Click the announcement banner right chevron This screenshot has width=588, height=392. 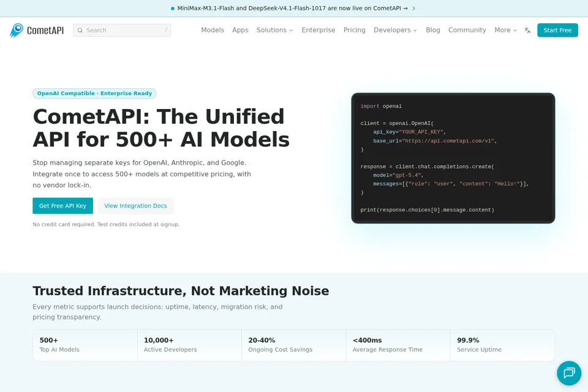[x=413, y=8]
